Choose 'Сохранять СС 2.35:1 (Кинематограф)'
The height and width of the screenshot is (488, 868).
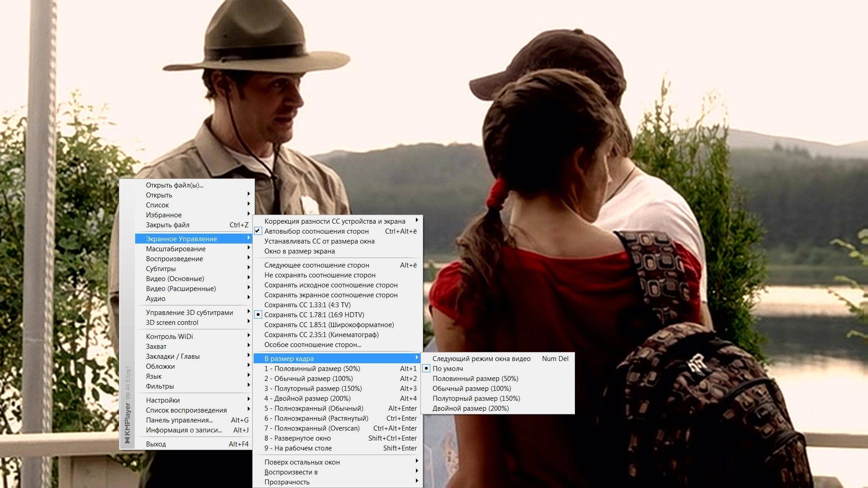[337, 334]
